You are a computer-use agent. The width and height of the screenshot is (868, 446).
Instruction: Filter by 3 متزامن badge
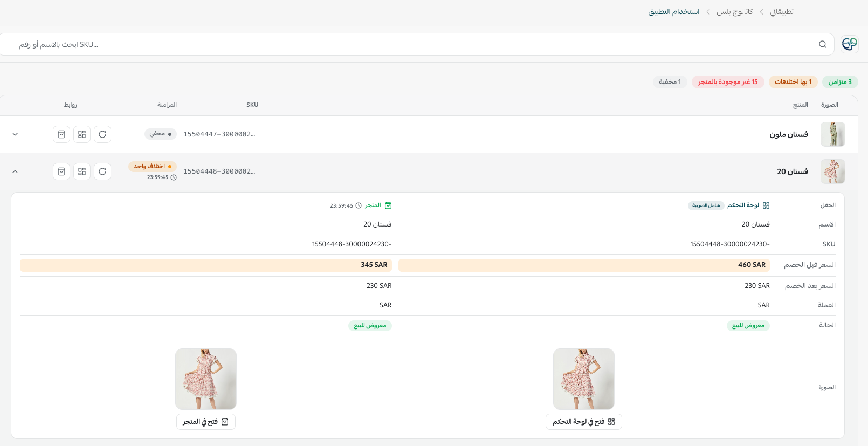tap(840, 82)
